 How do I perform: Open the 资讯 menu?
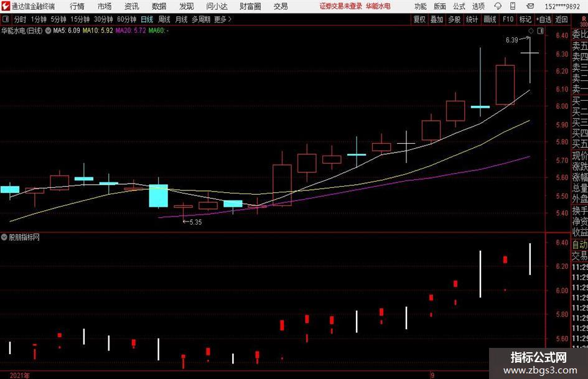[132, 6]
